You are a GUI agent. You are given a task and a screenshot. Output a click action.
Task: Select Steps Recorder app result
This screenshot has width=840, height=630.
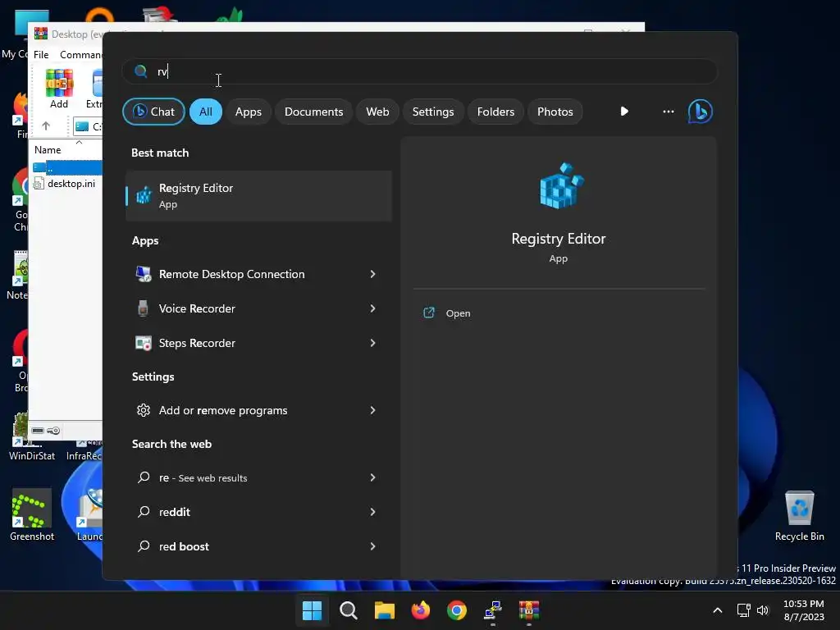[258, 343]
